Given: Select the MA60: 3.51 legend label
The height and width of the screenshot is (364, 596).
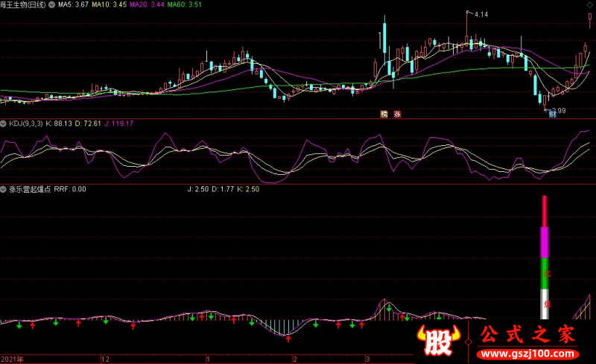Looking at the screenshot, I should (x=185, y=4).
